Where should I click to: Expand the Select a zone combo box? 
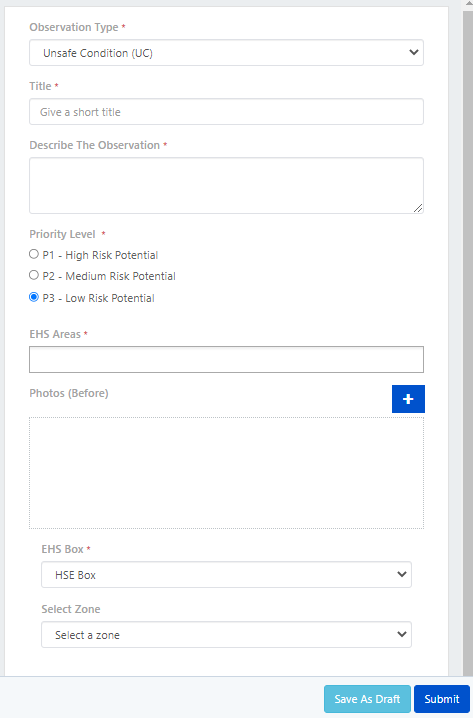coord(226,635)
